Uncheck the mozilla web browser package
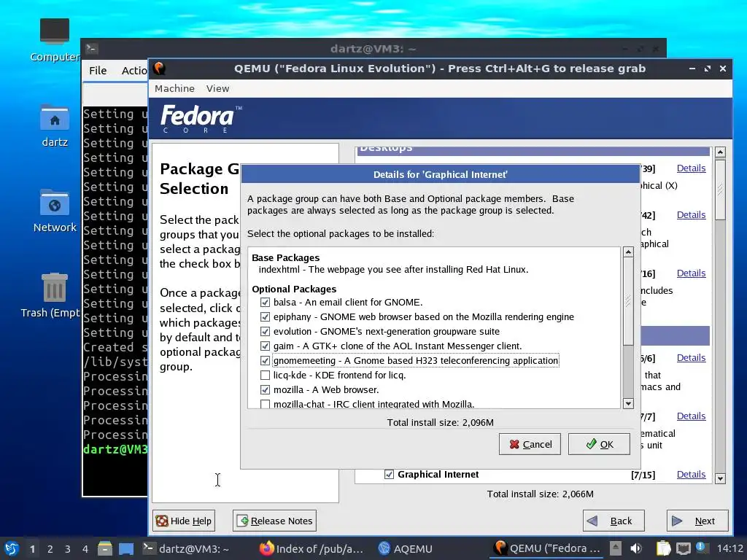 [x=266, y=389]
